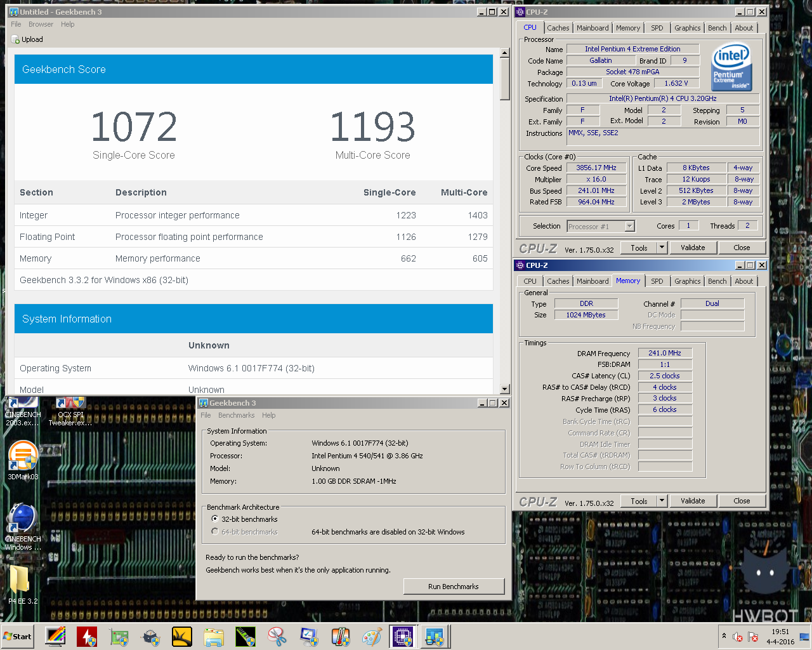The width and height of the screenshot is (812, 650).
Task: Switch to Geekbench via its taskbar icon
Action: point(435,636)
